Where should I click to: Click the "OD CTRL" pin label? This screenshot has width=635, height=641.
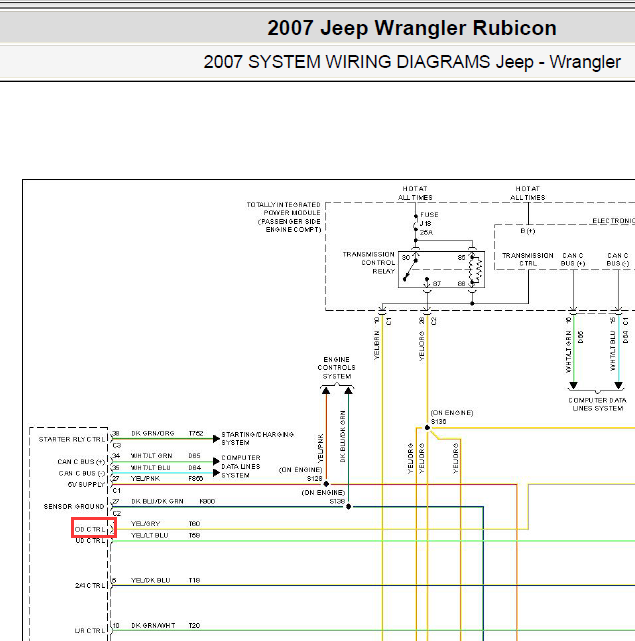(x=90, y=529)
